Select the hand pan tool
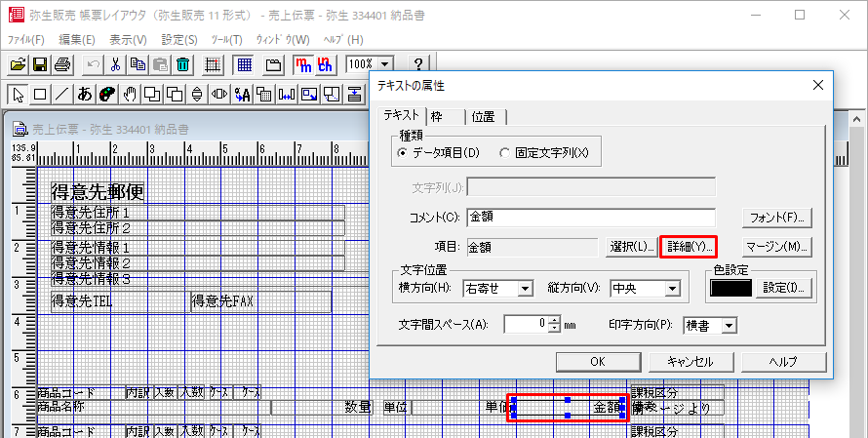The width and height of the screenshot is (868, 438). pyautogui.click(x=130, y=95)
